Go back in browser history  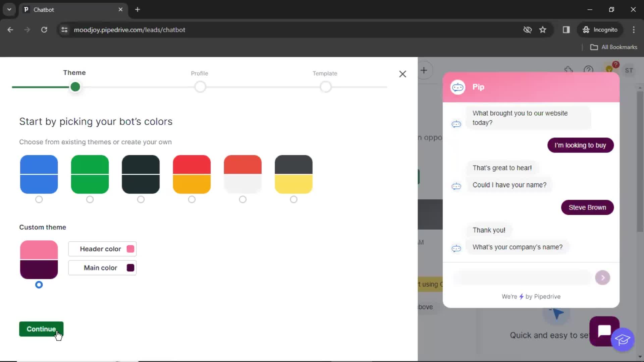[10, 29]
